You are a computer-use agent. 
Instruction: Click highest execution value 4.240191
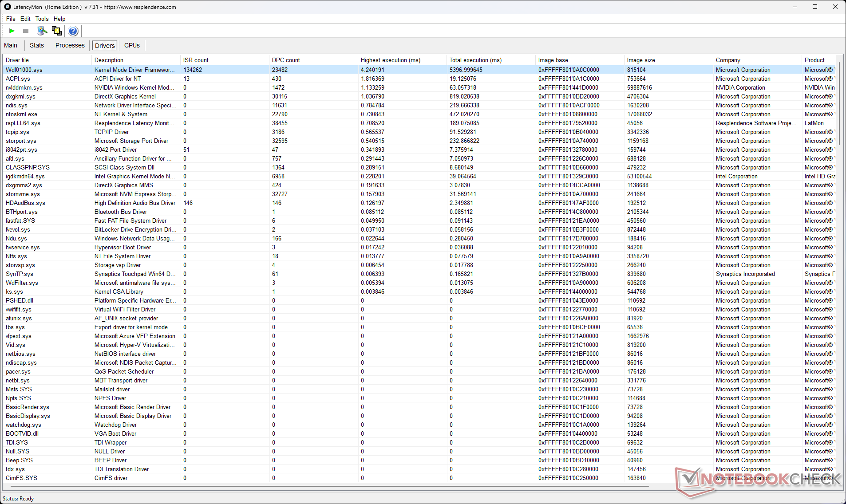tap(372, 70)
